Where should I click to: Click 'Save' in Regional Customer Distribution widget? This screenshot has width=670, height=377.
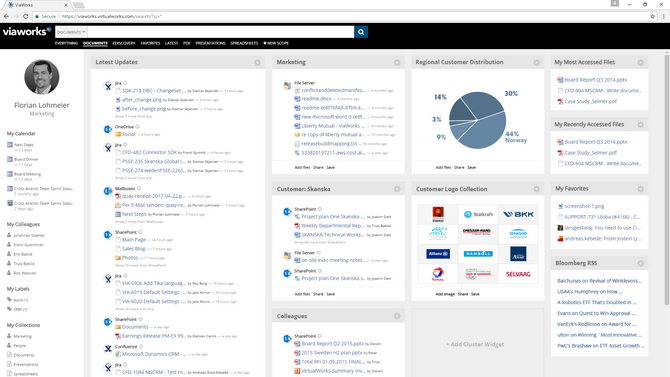click(x=471, y=168)
